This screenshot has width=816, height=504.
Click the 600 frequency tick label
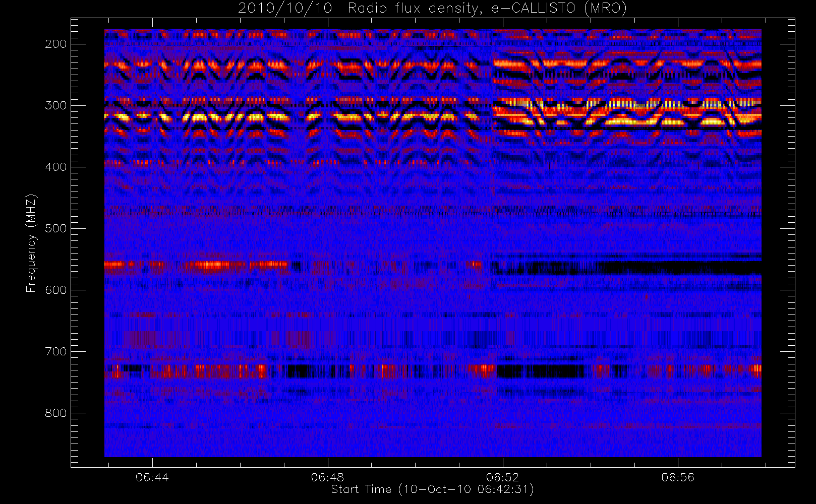click(56, 290)
